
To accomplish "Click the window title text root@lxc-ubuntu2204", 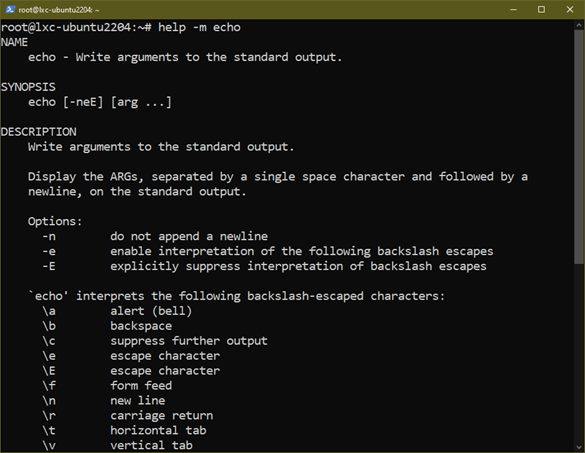I will click(59, 10).
